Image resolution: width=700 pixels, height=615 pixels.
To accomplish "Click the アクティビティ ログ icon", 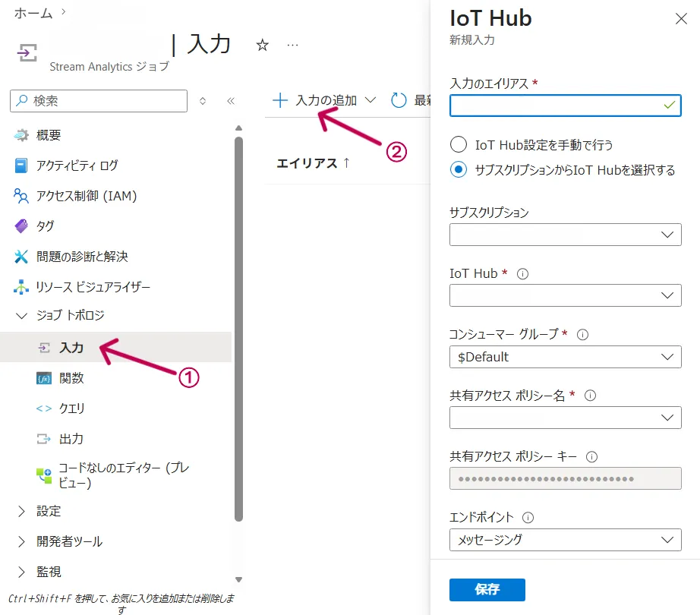I will pos(21,165).
